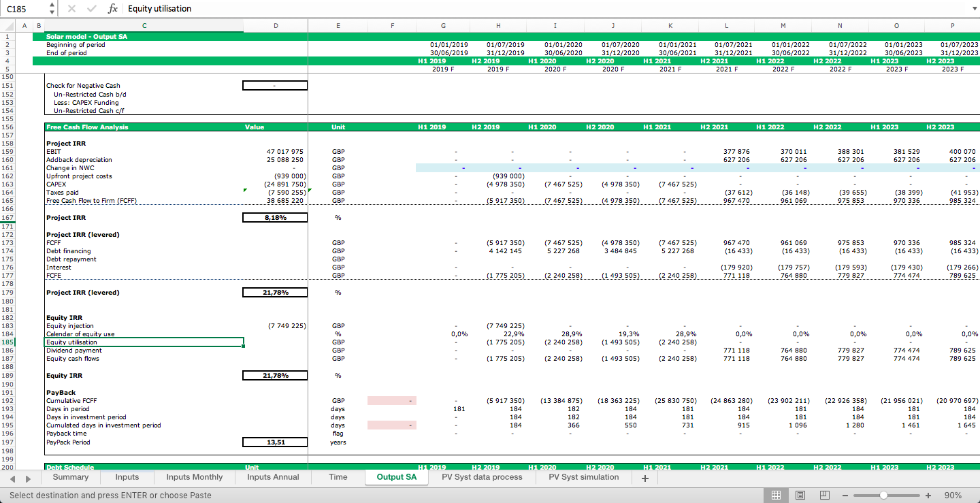Click FCFF total 38 685 220
Image resolution: width=980 pixels, height=503 pixels.
pos(285,201)
